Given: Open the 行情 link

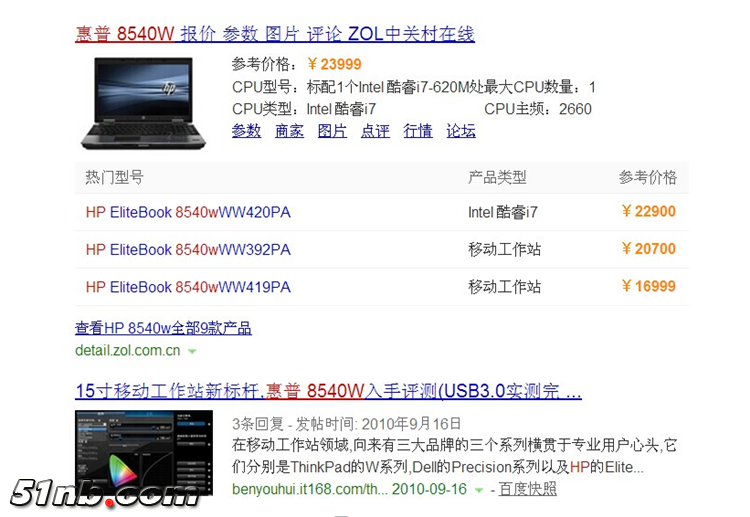Looking at the screenshot, I should [x=418, y=131].
